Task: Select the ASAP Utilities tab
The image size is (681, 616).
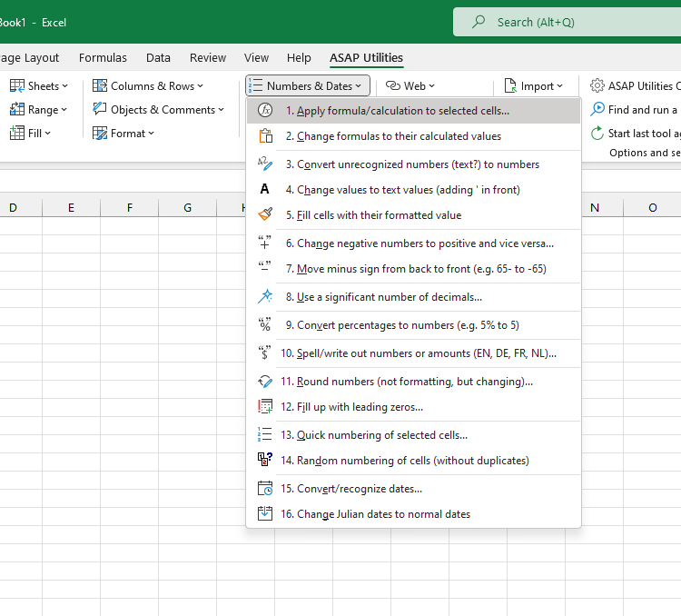Action: click(366, 57)
